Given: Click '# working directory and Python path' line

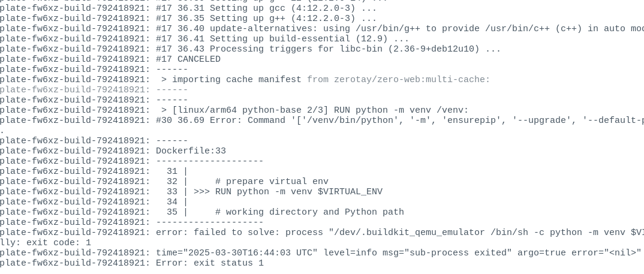Looking at the screenshot, I should click(x=309, y=212).
